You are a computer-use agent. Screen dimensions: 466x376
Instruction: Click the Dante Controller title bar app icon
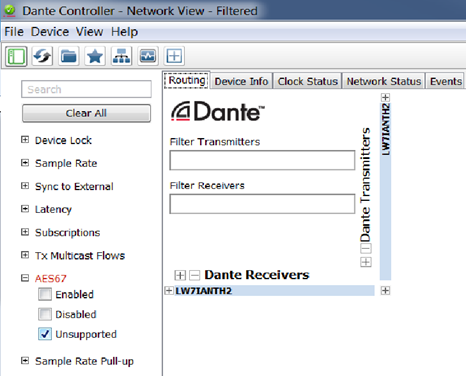pos(9,11)
